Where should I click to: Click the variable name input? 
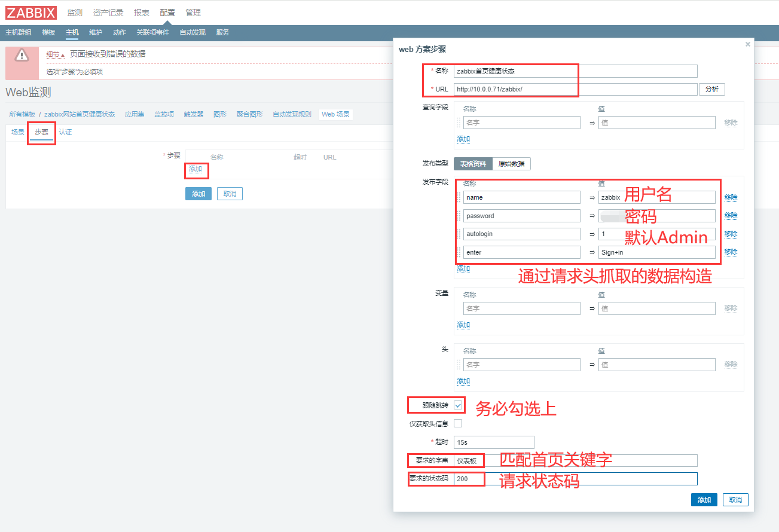[522, 308]
